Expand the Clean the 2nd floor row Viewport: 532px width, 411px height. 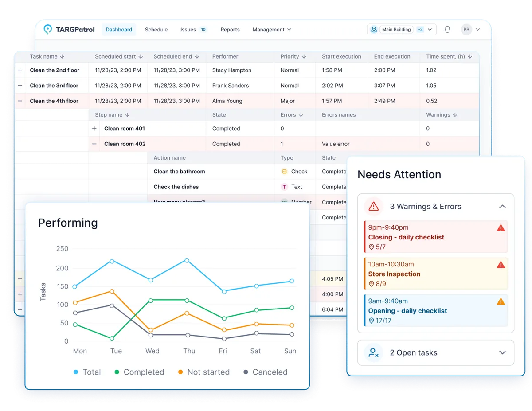20,70
